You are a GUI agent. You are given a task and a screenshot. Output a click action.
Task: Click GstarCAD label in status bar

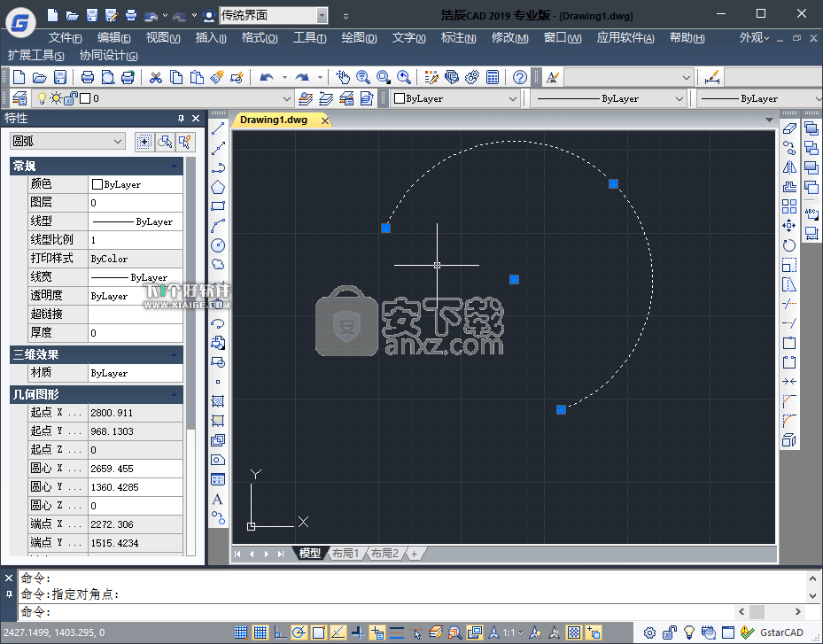click(781, 632)
